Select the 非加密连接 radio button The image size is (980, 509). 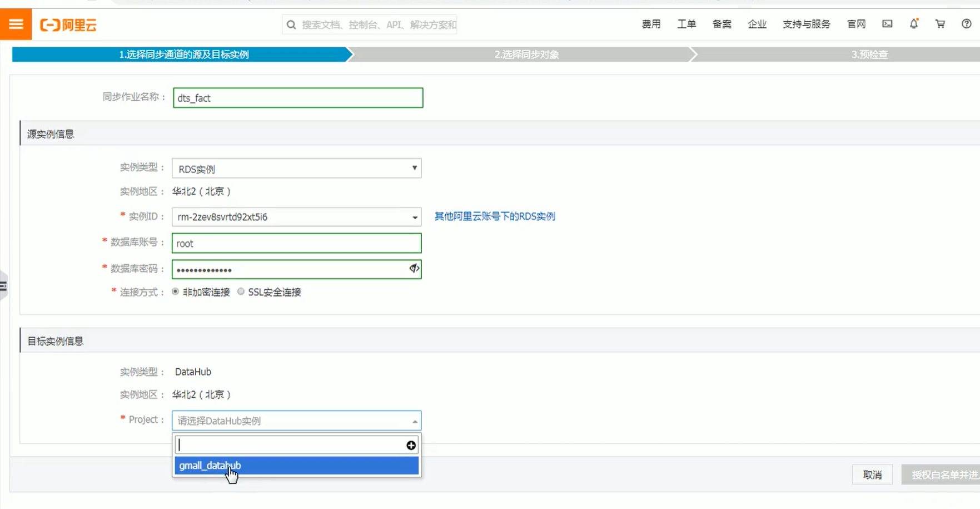pyautogui.click(x=175, y=291)
